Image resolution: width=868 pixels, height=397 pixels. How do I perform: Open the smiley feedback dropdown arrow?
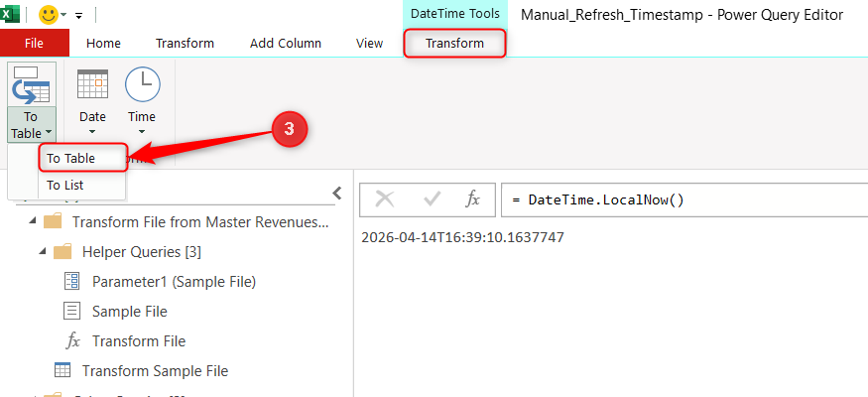(63, 15)
